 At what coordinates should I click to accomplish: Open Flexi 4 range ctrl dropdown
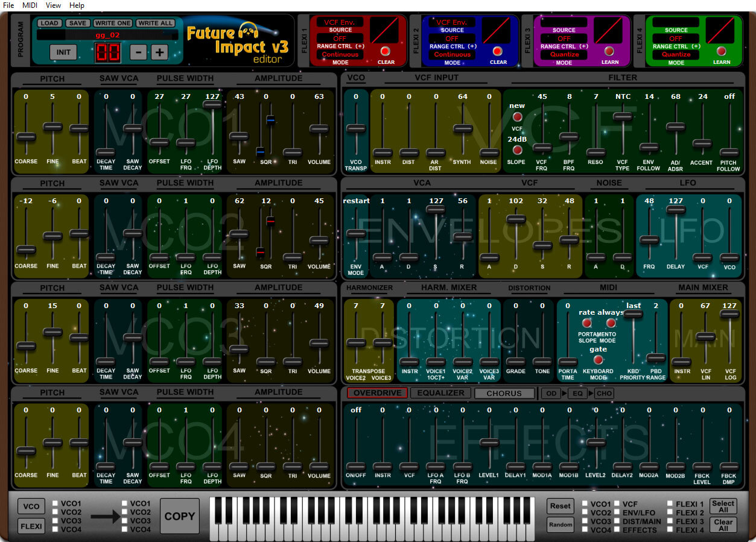676,39
